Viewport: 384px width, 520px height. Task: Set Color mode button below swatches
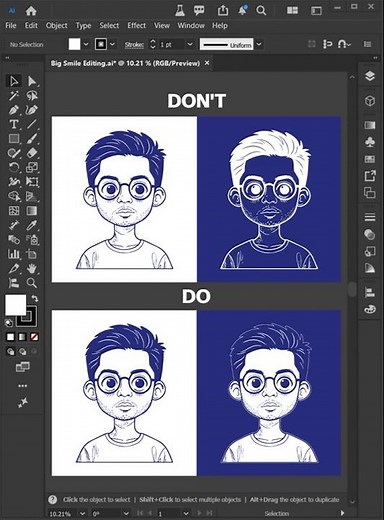tap(11, 337)
